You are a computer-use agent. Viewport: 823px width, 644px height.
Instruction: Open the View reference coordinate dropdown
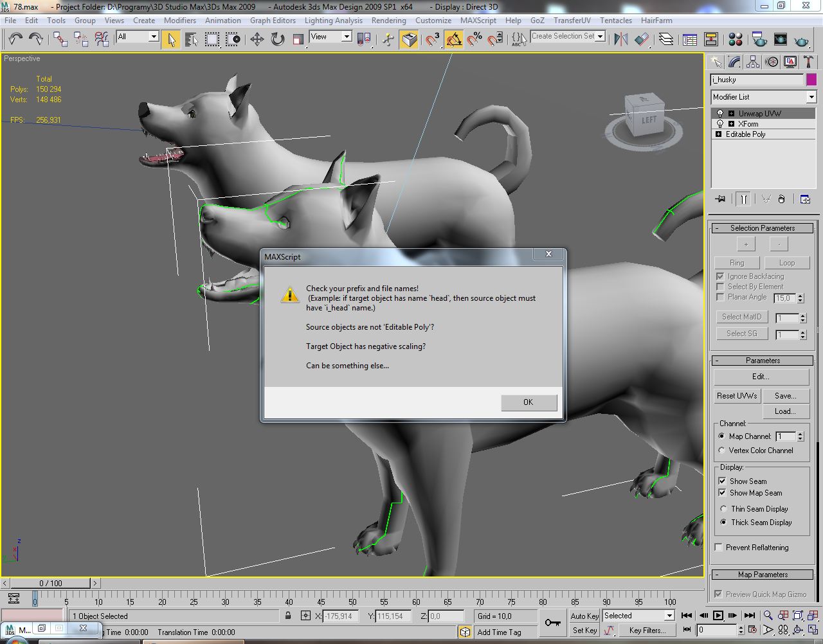click(330, 37)
